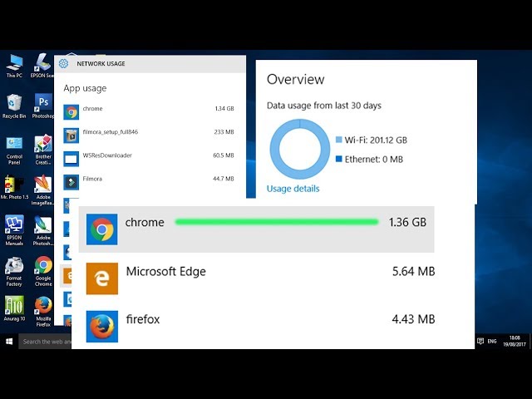
Task: Click Filmora app icon in usage list
Action: (71, 182)
